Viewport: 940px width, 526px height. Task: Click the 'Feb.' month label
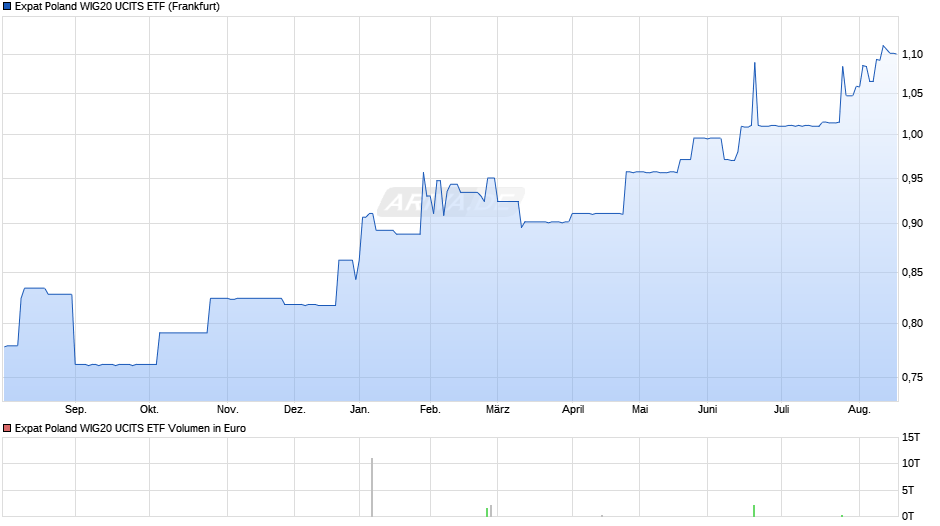tap(430, 410)
